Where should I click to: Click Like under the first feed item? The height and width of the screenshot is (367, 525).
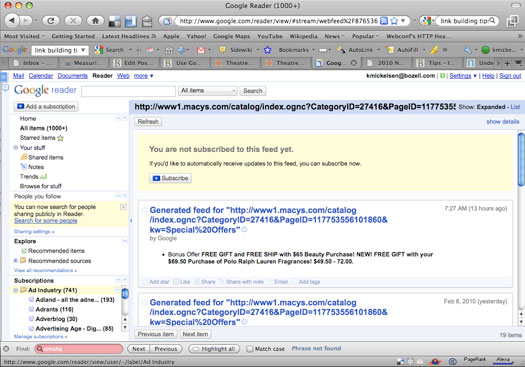pyautogui.click(x=181, y=282)
